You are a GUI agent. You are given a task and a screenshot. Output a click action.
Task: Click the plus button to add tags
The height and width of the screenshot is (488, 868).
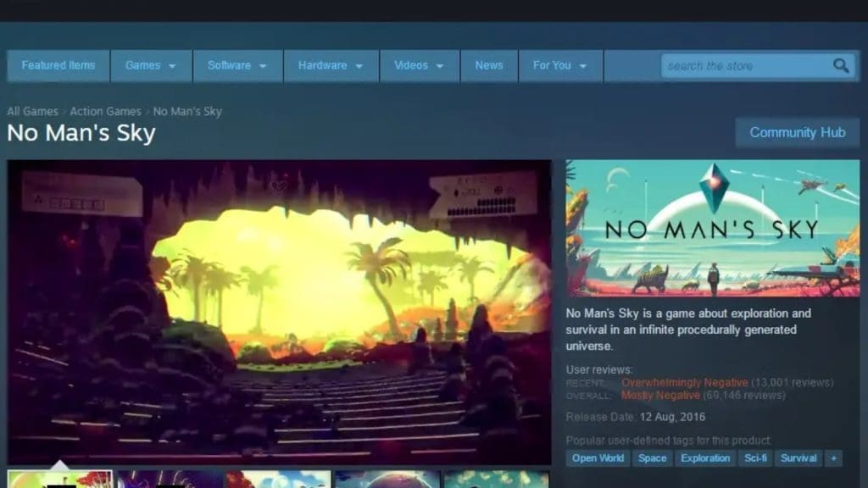pyautogui.click(x=834, y=458)
